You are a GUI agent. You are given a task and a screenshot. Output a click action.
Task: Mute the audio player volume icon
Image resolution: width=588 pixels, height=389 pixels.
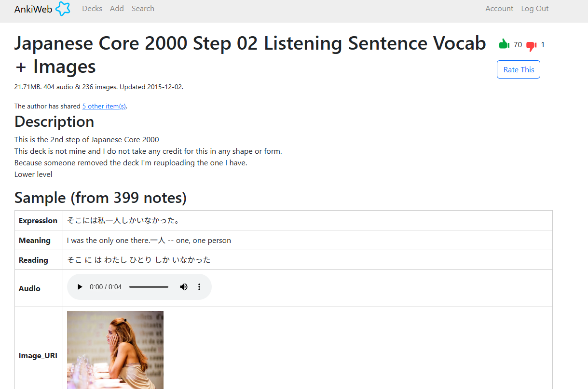coord(184,287)
